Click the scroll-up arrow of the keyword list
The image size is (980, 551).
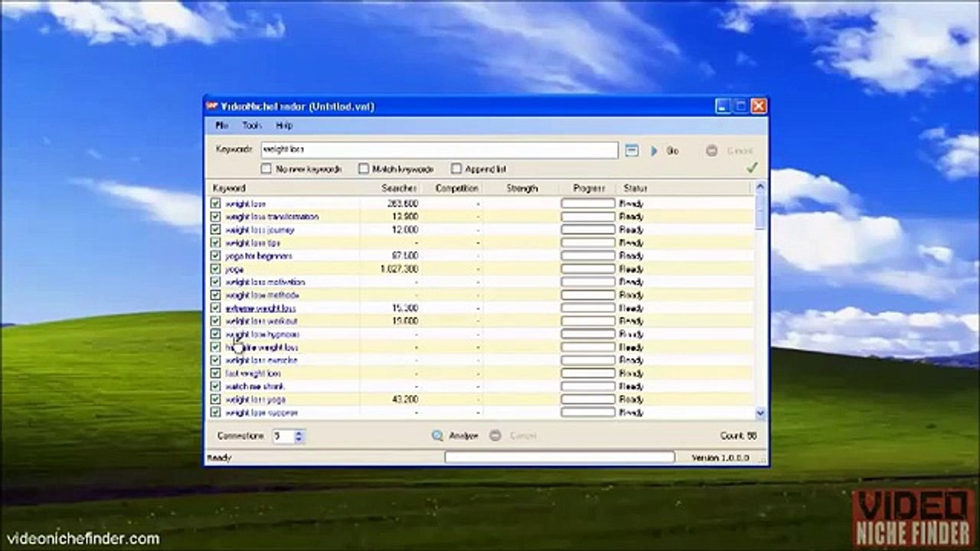(760, 187)
